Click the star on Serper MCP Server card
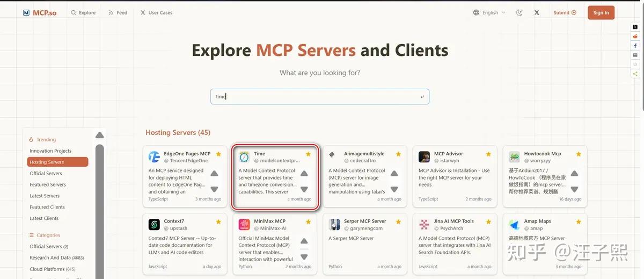Viewport: 644px width, 279px height. [x=398, y=221]
